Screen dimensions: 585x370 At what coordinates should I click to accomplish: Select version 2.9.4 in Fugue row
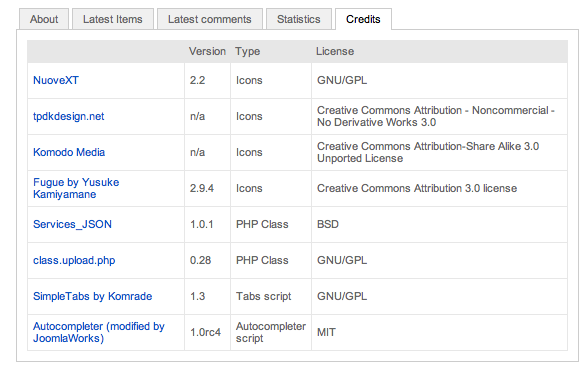click(202, 188)
